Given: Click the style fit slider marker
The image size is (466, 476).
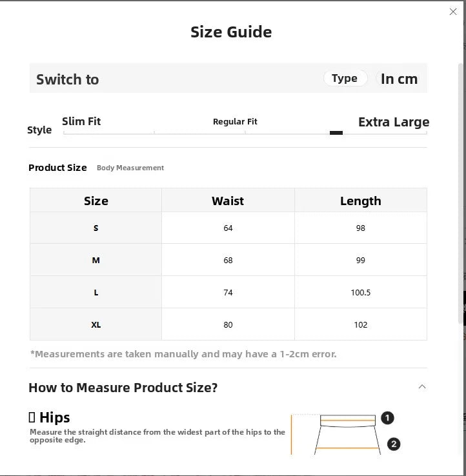Looking at the screenshot, I should click(336, 133).
